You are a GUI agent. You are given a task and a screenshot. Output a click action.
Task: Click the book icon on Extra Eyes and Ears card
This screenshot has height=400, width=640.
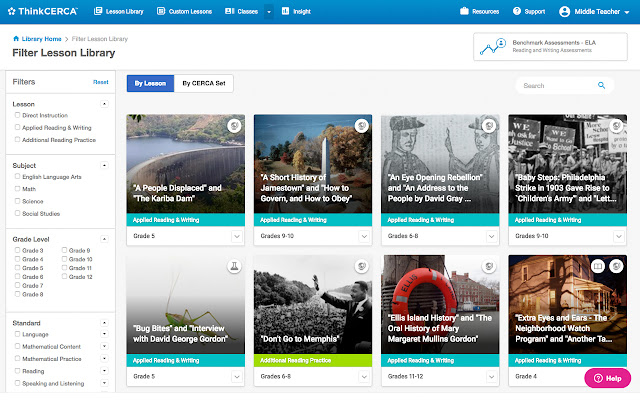(597, 267)
